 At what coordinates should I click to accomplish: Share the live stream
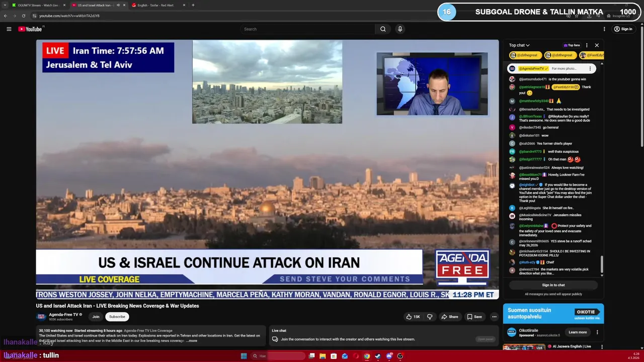click(x=450, y=317)
